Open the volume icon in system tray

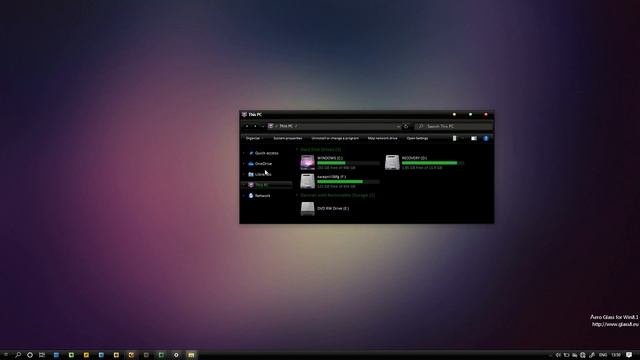(x=558, y=355)
